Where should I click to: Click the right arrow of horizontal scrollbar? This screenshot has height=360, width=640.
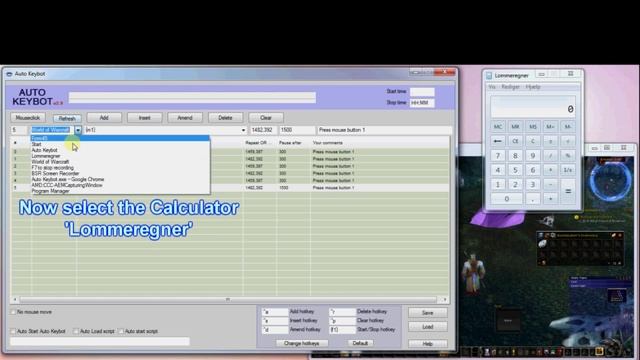point(444,299)
